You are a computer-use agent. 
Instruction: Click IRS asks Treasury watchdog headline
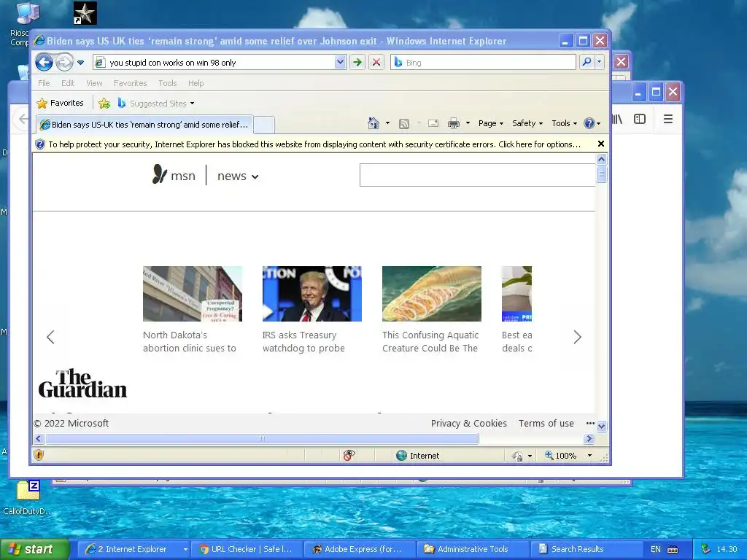303,341
